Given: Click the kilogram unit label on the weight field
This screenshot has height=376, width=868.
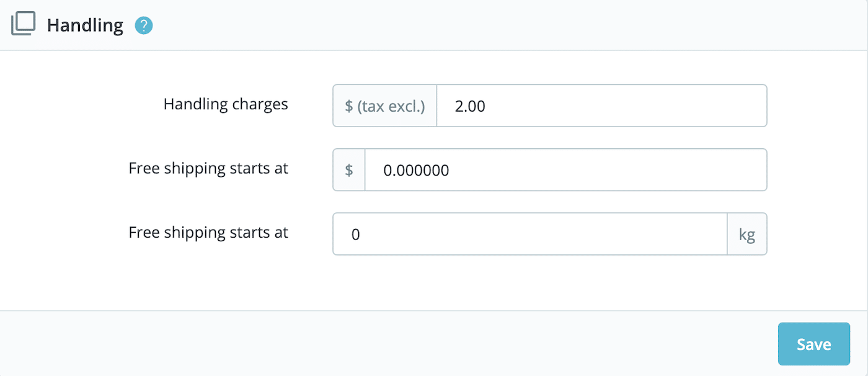Looking at the screenshot, I should pyautogui.click(x=747, y=234).
